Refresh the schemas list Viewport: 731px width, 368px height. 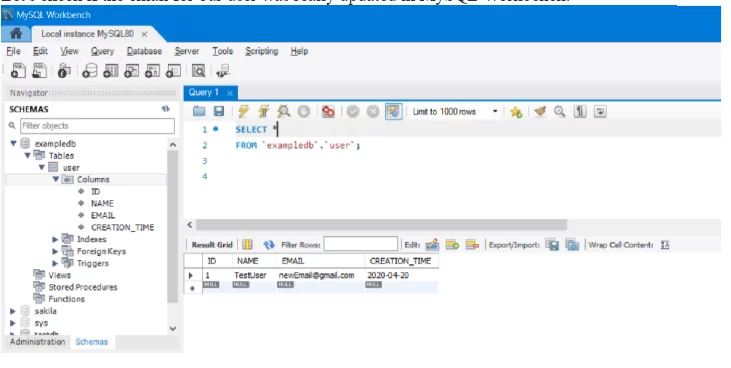click(166, 109)
